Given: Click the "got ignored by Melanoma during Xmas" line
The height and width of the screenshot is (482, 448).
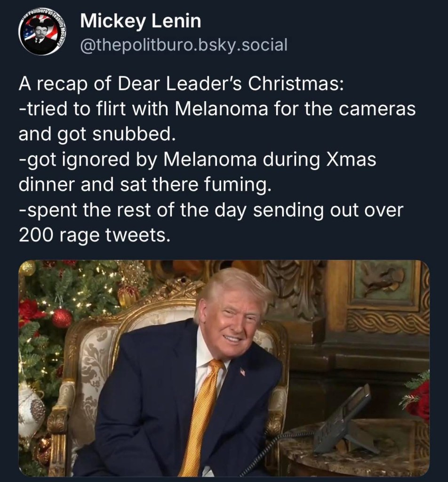Looking at the screenshot, I should [x=198, y=160].
